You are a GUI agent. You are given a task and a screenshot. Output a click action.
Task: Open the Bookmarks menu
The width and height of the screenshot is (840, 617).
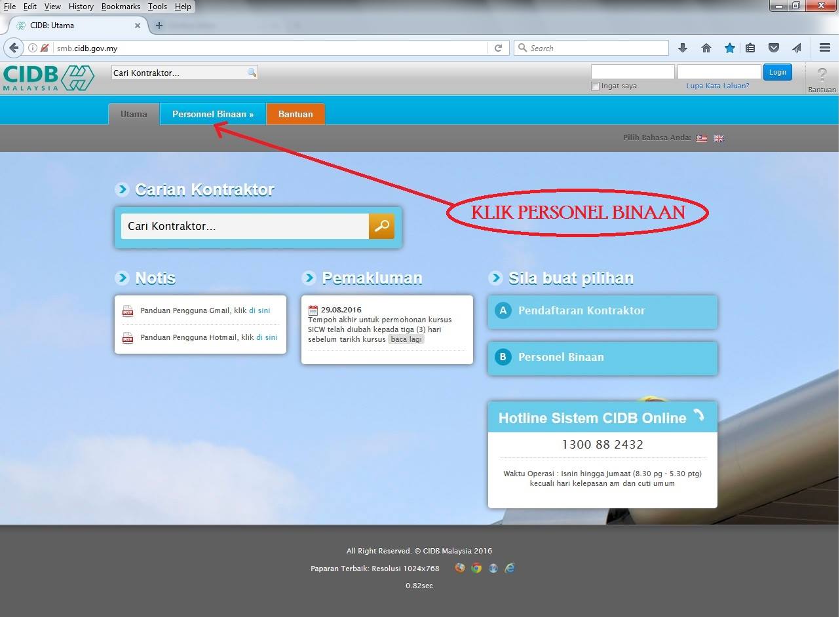(x=121, y=7)
